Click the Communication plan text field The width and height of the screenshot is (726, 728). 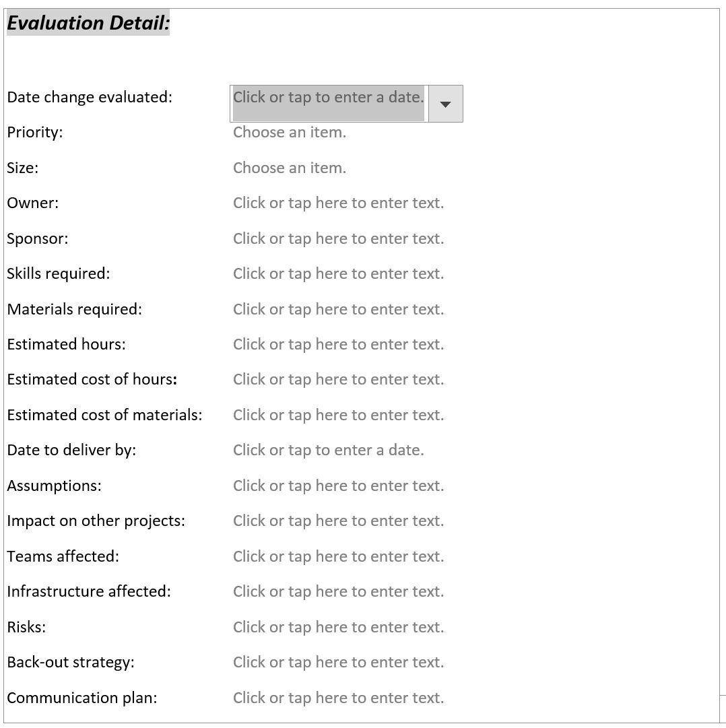tap(338, 698)
